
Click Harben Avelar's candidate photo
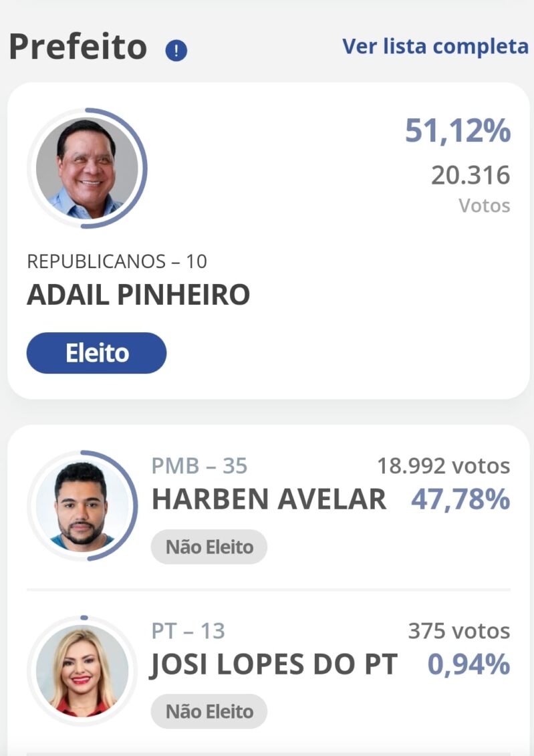[82, 506]
